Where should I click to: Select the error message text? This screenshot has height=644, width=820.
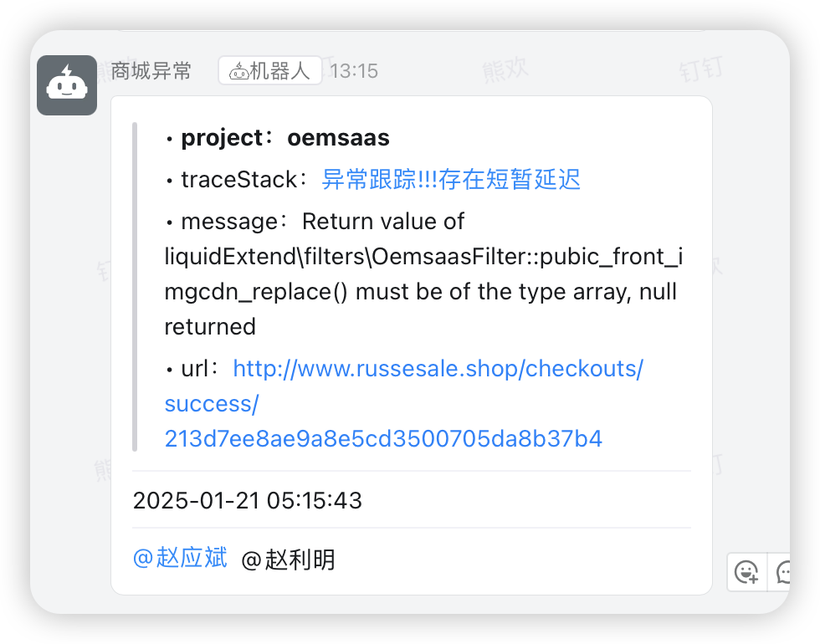418,273
